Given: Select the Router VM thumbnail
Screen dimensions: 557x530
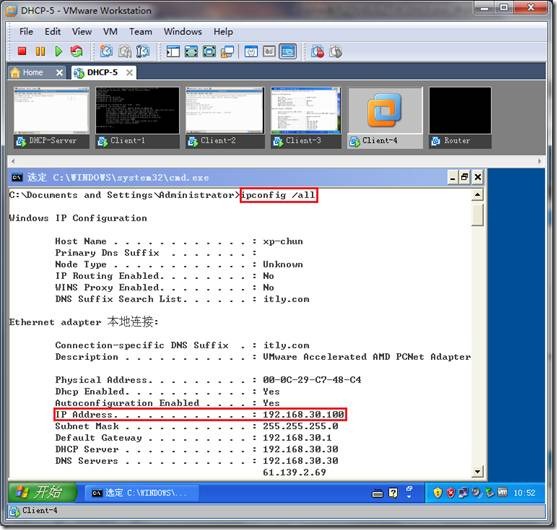Looking at the screenshot, I should (460, 118).
